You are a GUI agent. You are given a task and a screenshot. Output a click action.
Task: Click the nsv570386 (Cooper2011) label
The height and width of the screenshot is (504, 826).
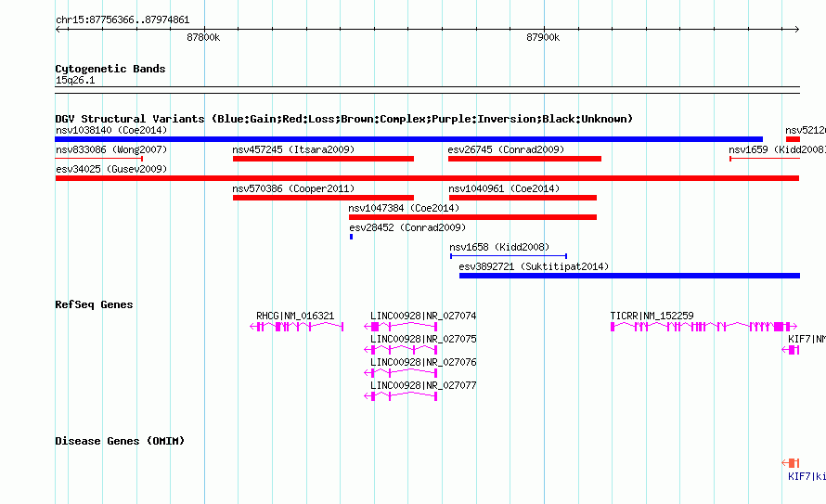pos(293,188)
